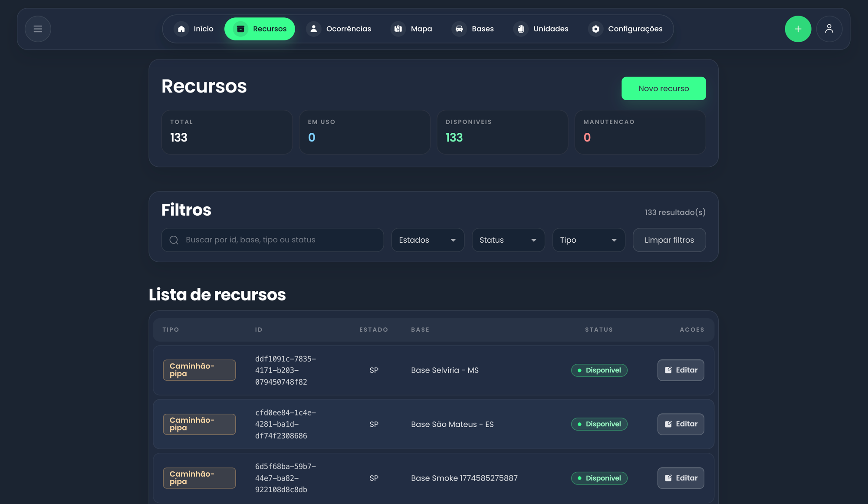Click the home icon for Início
The height and width of the screenshot is (504, 868).
(181, 29)
